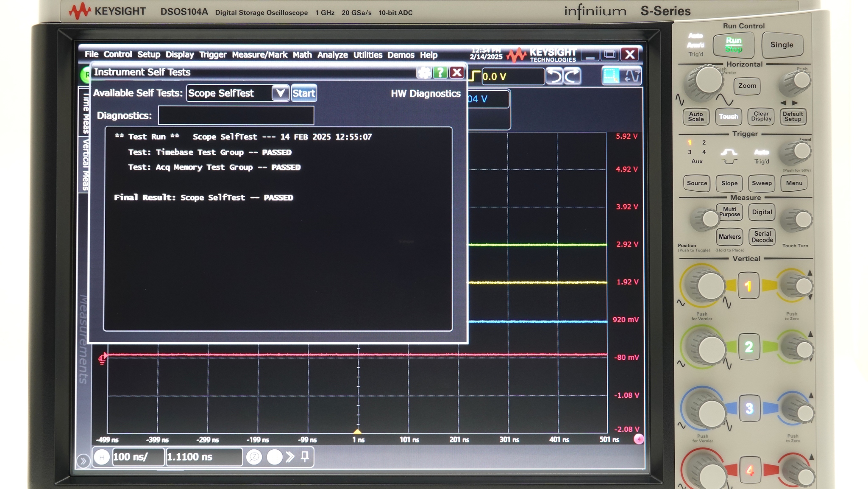The height and width of the screenshot is (489, 868).
Task: Open the Math menu
Action: click(x=302, y=54)
